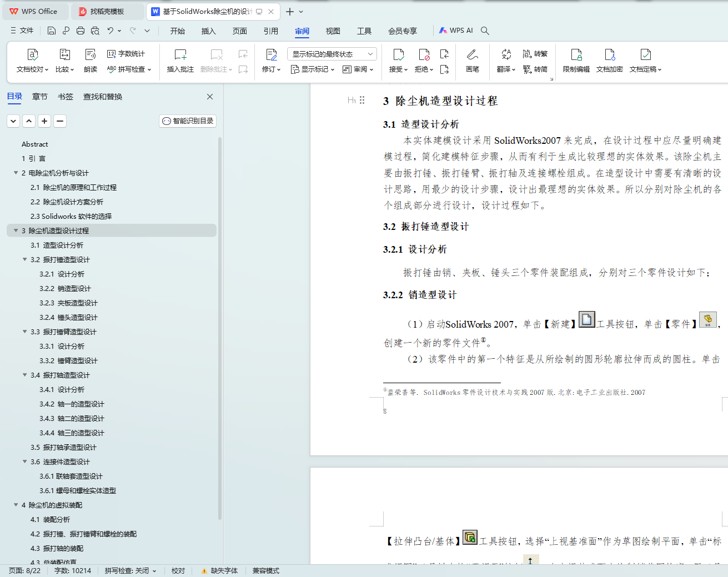The height and width of the screenshot is (577, 728).
Task: Click 拼写检查: 关闭 in status bar
Action: pos(130,571)
